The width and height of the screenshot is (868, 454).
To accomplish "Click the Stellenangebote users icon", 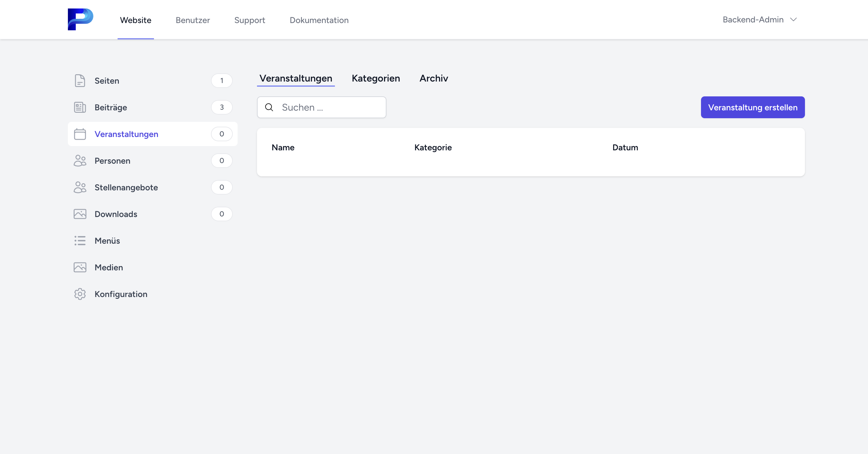I will tap(80, 187).
